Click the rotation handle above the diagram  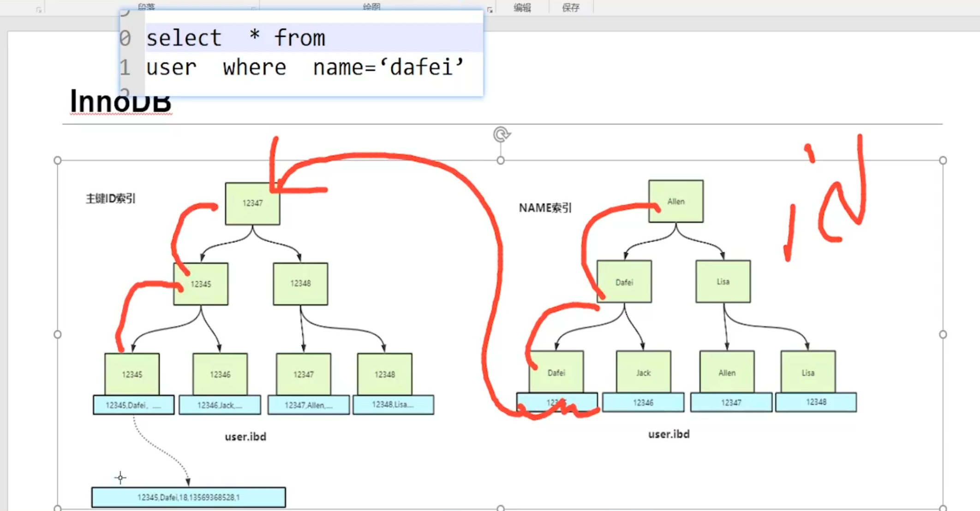tap(501, 134)
